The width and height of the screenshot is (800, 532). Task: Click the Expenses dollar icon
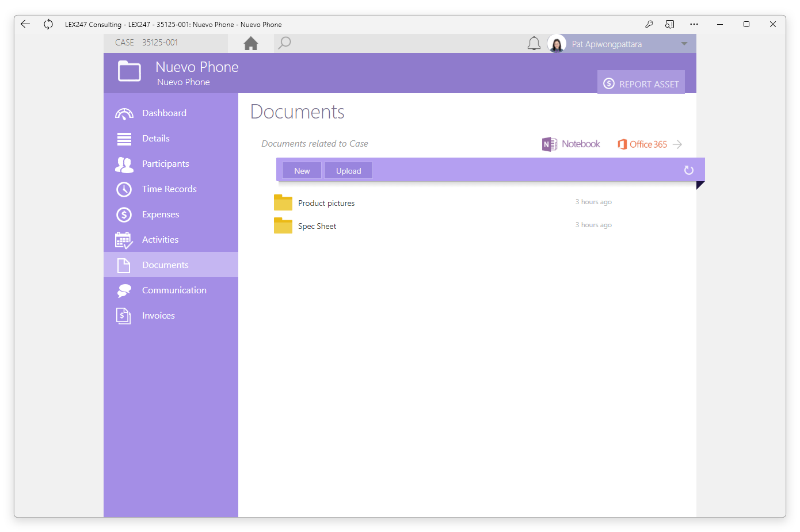click(124, 215)
